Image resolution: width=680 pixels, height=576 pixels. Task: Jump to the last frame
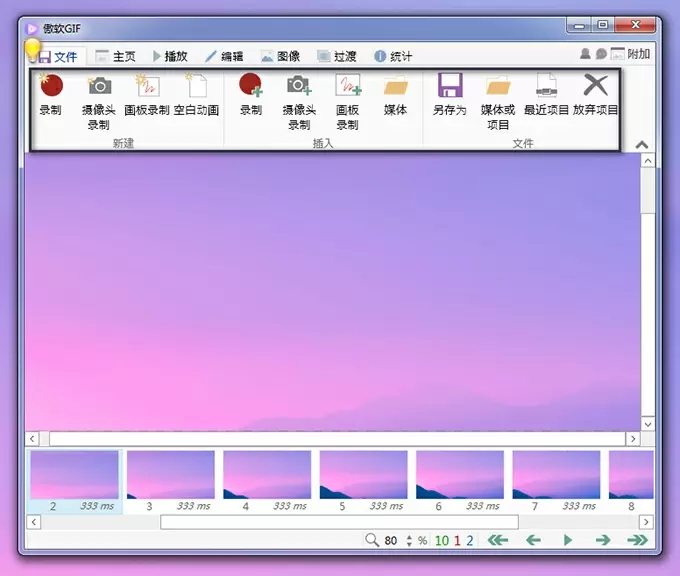[637, 540]
